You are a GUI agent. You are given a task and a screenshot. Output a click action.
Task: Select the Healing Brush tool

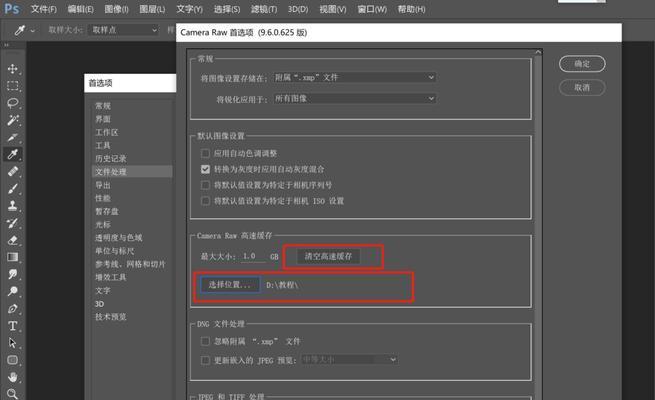(13, 171)
